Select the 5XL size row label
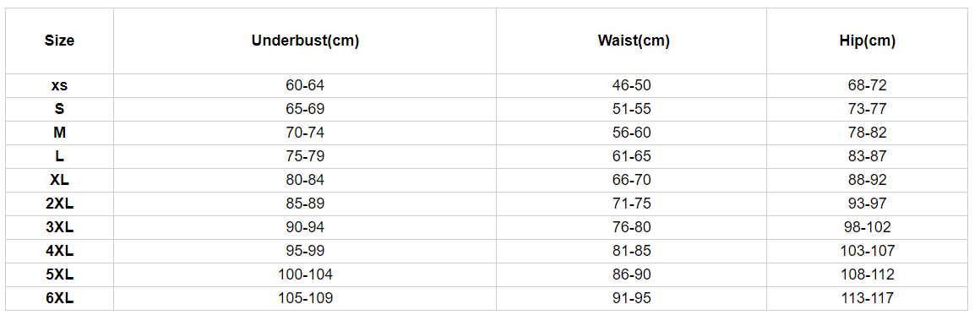980x315 pixels. point(59,275)
